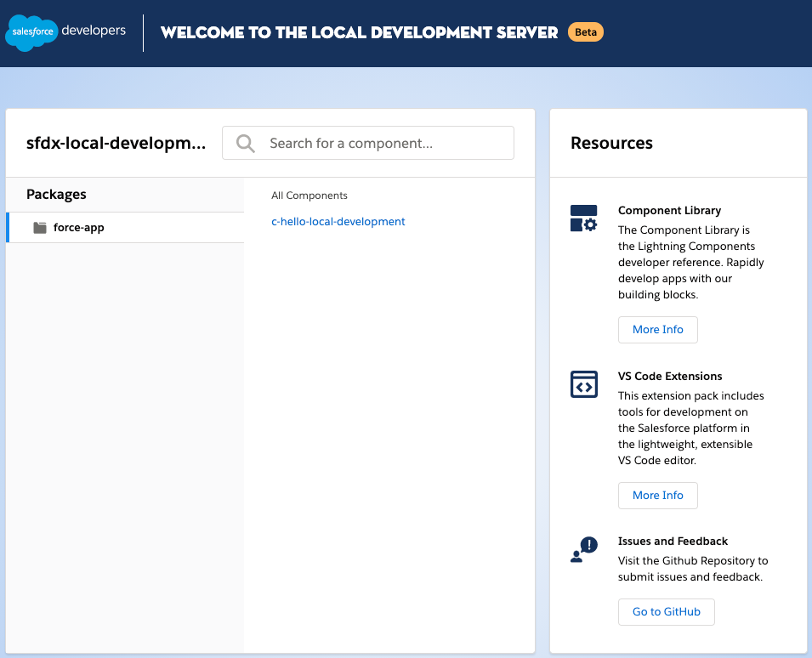Click the force-app folder icon
This screenshot has height=658, width=812.
tap(40, 228)
